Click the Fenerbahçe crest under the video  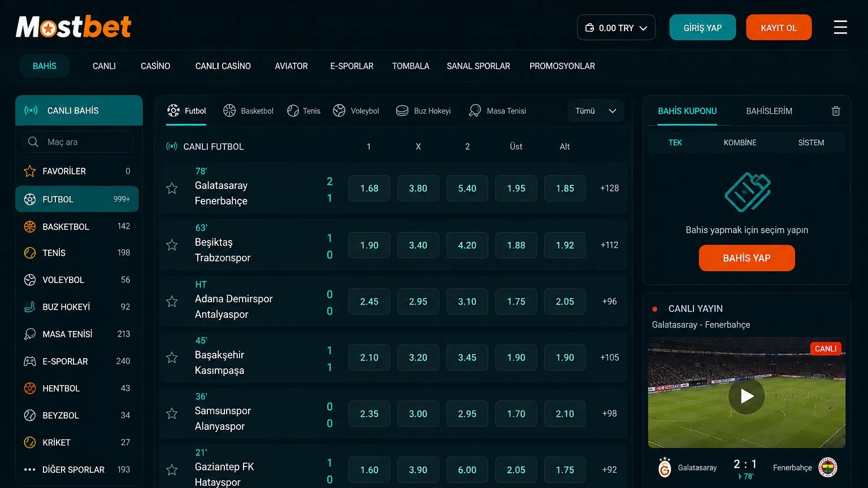coord(828,468)
